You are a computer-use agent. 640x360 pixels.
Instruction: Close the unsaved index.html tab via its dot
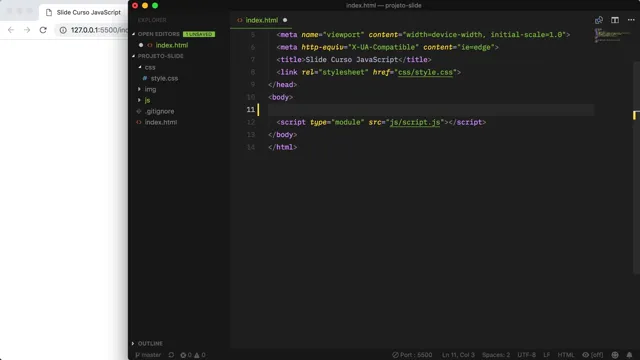[285, 20]
